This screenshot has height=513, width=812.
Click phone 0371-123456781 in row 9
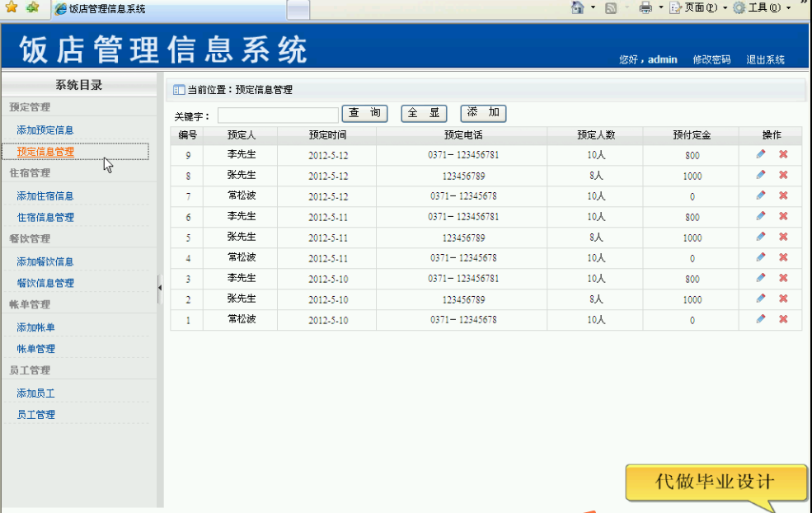[463, 155]
